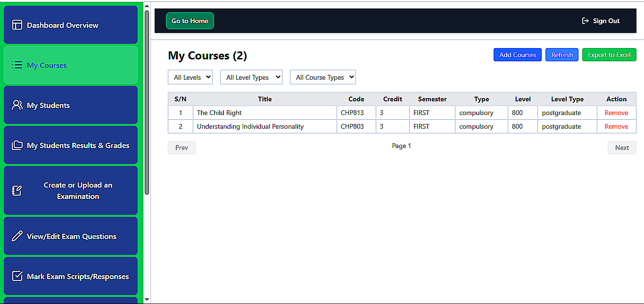Remove Understanding Individual Personality course
644x304 pixels.
click(617, 126)
